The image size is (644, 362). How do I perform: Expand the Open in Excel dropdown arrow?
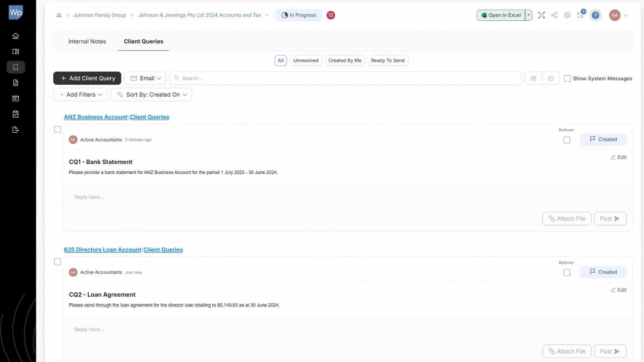529,15
